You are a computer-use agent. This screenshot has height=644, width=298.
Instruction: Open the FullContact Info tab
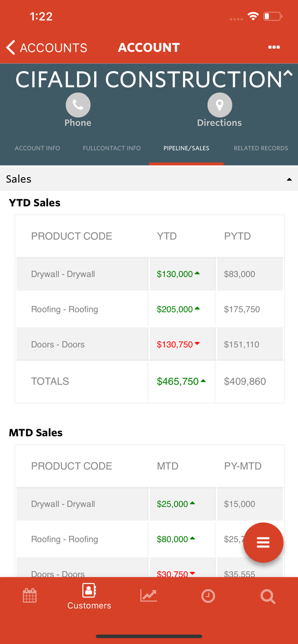coord(112,148)
